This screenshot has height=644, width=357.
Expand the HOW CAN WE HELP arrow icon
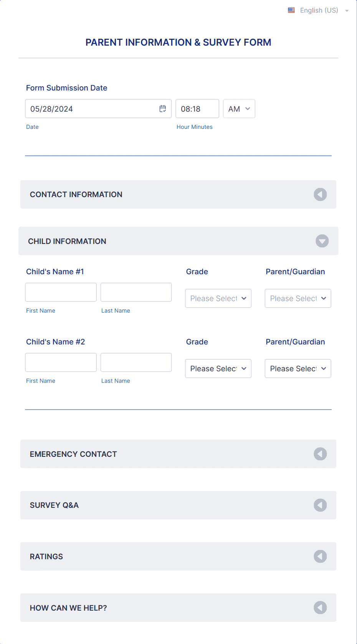point(320,608)
